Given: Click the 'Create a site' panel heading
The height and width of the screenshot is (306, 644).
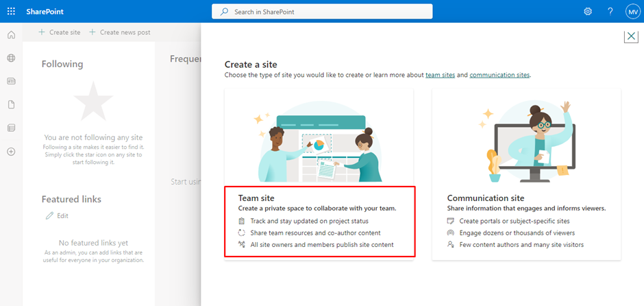Looking at the screenshot, I should tap(251, 64).
